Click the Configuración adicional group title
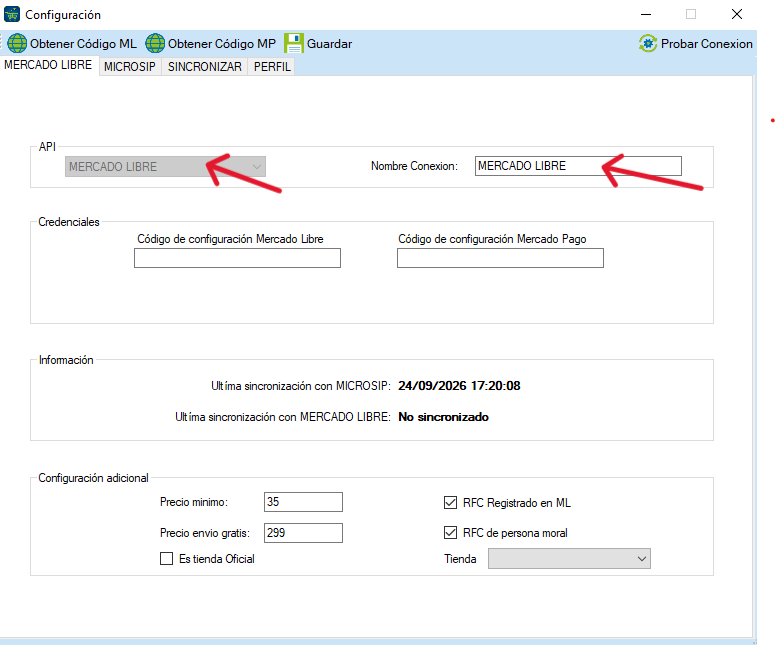Image resolution: width=776 pixels, height=645 pixels. point(94,478)
